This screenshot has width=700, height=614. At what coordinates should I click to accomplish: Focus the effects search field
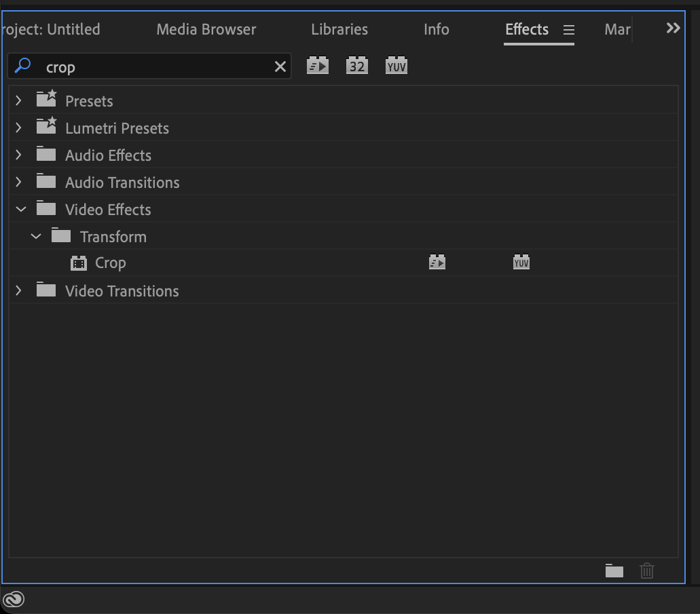coord(149,66)
